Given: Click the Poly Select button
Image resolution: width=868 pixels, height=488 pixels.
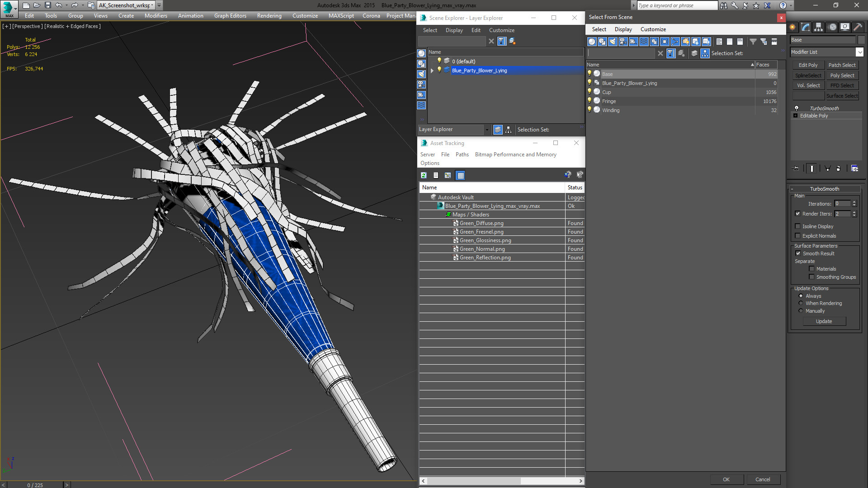Looking at the screenshot, I should 842,75.
